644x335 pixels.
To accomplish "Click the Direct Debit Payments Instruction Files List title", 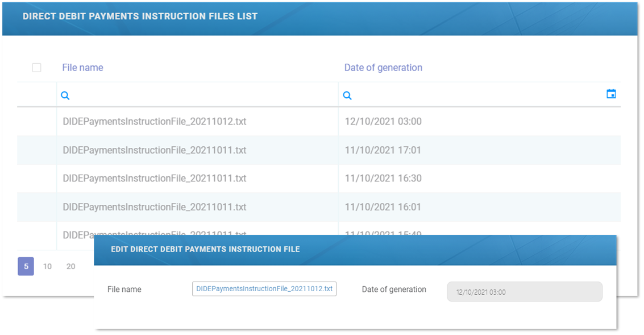I will point(140,16).
